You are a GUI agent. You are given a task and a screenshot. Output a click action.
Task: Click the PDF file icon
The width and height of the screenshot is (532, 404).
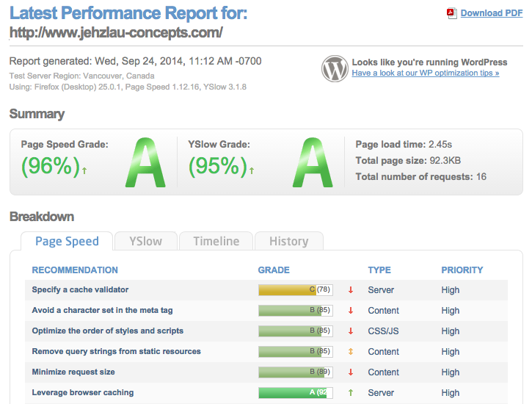(451, 12)
